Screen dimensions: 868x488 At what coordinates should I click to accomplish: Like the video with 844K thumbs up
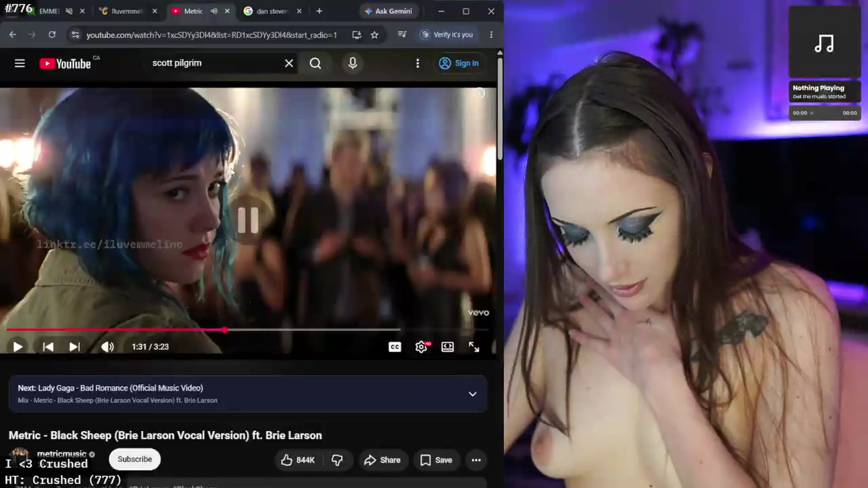click(297, 460)
